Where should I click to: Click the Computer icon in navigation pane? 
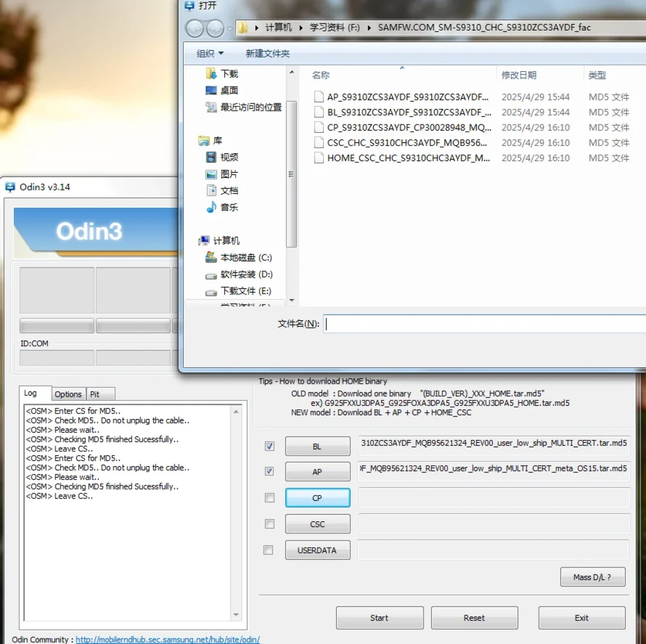tap(203, 241)
